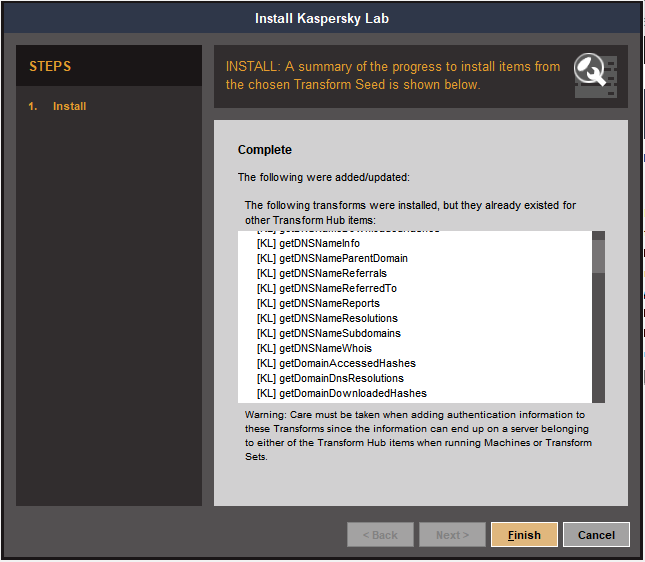Select [KL] getDNSNameReports entry
Screen dimensions: 645x562
[x=318, y=303]
